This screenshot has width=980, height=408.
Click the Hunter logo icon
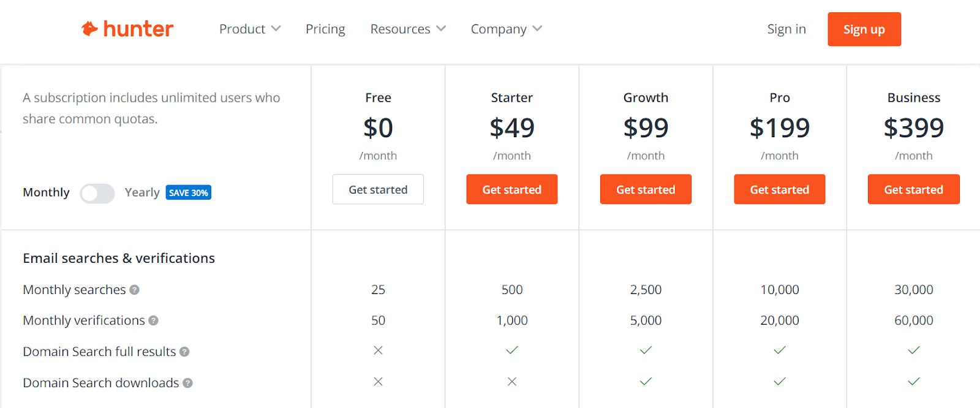click(x=90, y=29)
